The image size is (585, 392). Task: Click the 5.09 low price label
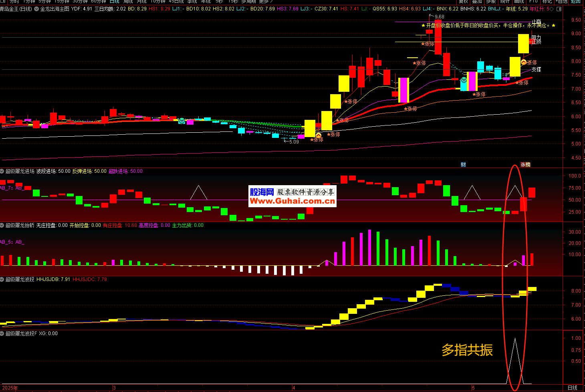(294, 142)
